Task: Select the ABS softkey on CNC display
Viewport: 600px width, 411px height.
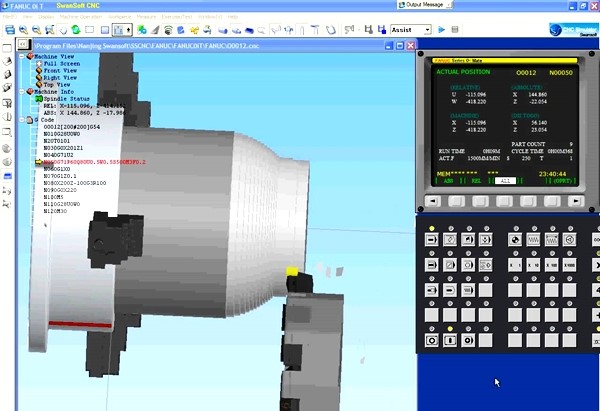Action: point(445,181)
